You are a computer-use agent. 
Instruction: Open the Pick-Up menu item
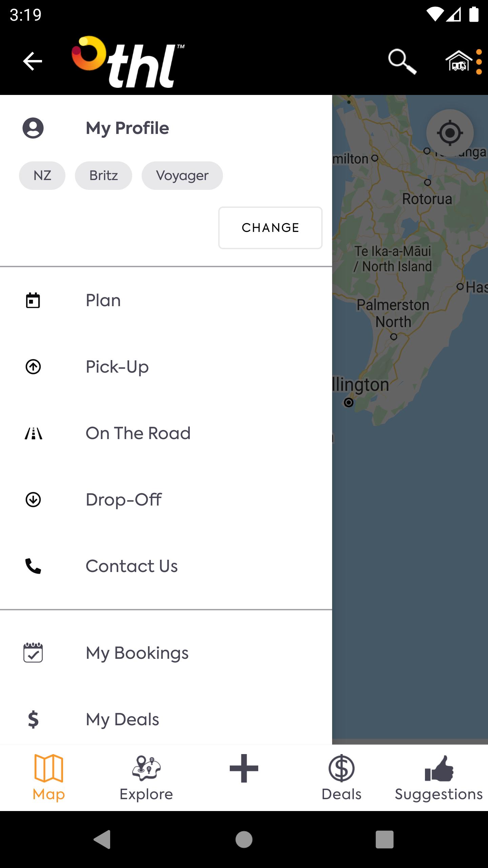tap(166, 367)
